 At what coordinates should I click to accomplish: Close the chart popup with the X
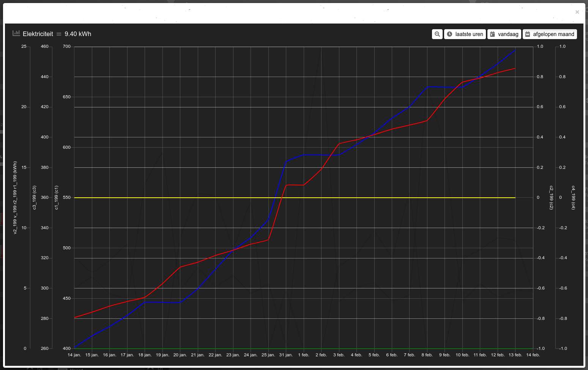click(x=577, y=12)
